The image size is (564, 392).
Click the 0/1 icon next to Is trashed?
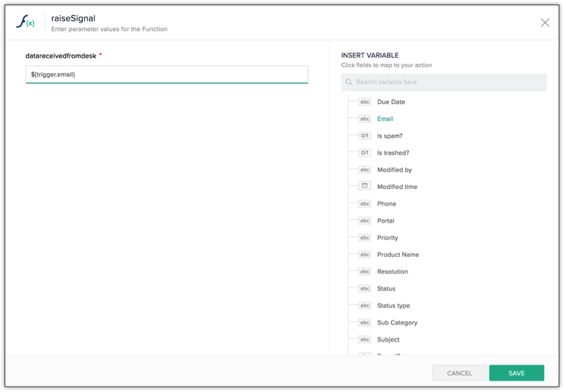(x=364, y=153)
